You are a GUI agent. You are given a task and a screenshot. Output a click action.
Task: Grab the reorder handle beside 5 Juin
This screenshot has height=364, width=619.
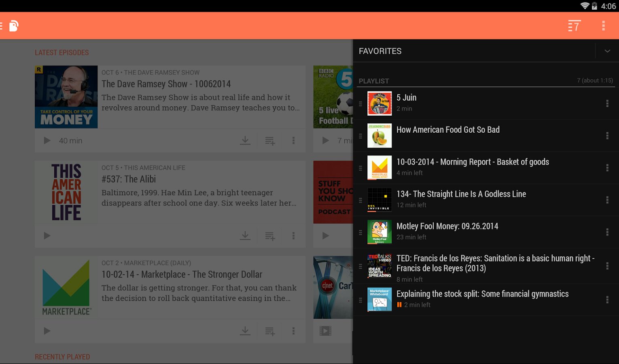[x=360, y=104]
